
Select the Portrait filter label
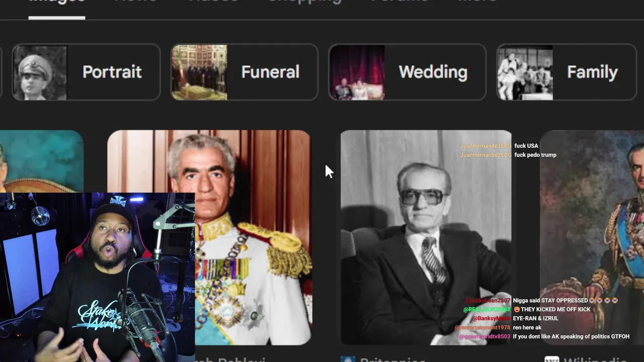click(112, 72)
